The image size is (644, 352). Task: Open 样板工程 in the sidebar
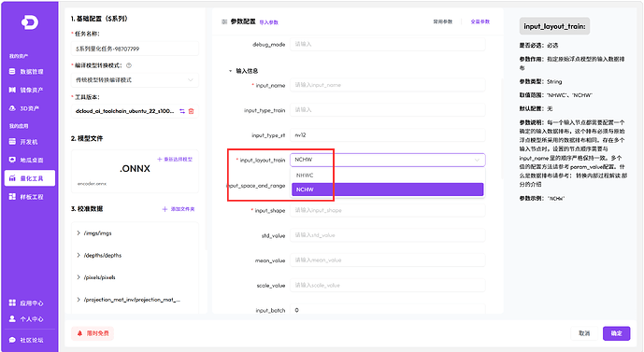(x=30, y=197)
